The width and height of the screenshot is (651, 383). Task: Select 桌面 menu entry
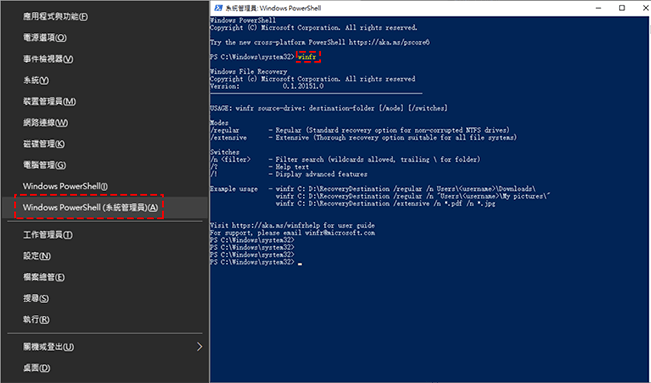(x=37, y=368)
